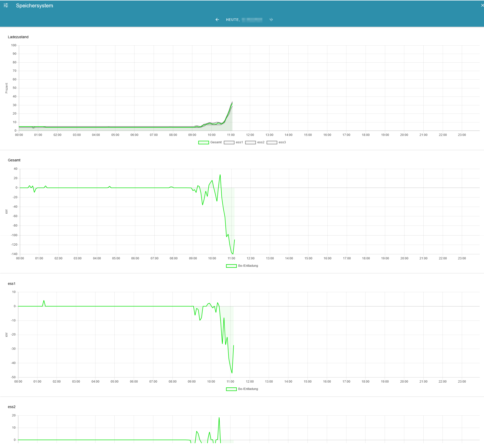The width and height of the screenshot is (484, 448).
Task: Click the next day arrow icon
Action: click(271, 20)
